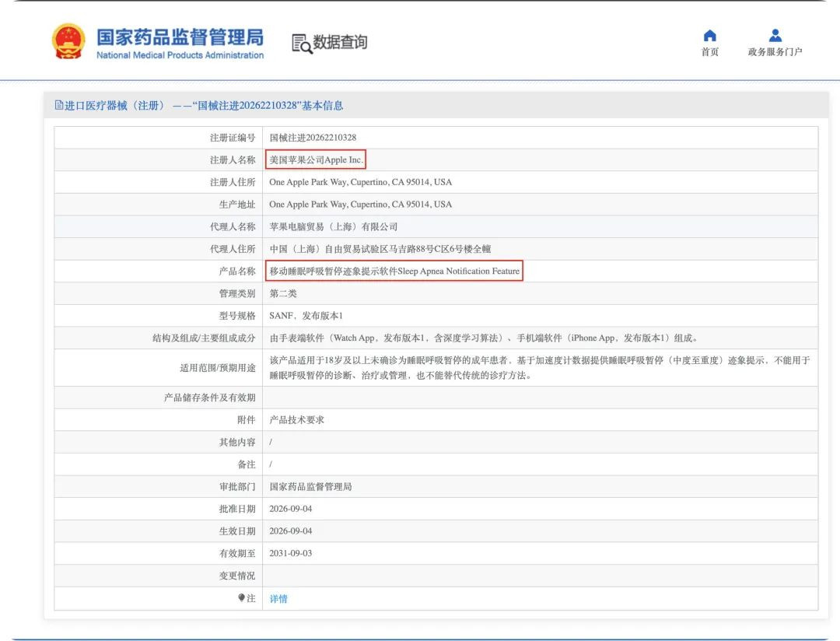Select the address value in the 生产地址 row
This screenshot has width=840, height=641.
click(361, 204)
